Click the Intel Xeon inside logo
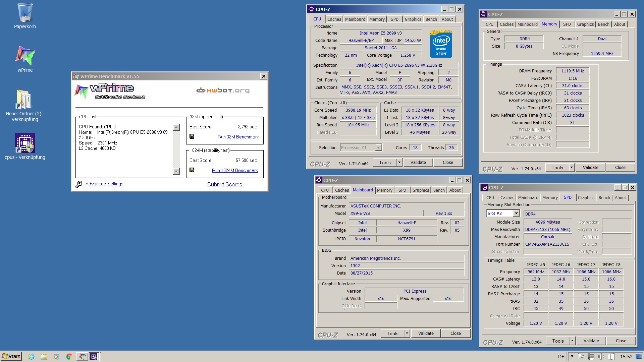 pyautogui.click(x=441, y=44)
